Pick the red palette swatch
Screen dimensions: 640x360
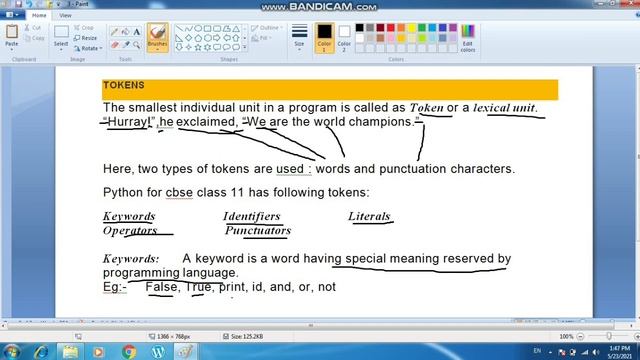[x=391, y=27]
